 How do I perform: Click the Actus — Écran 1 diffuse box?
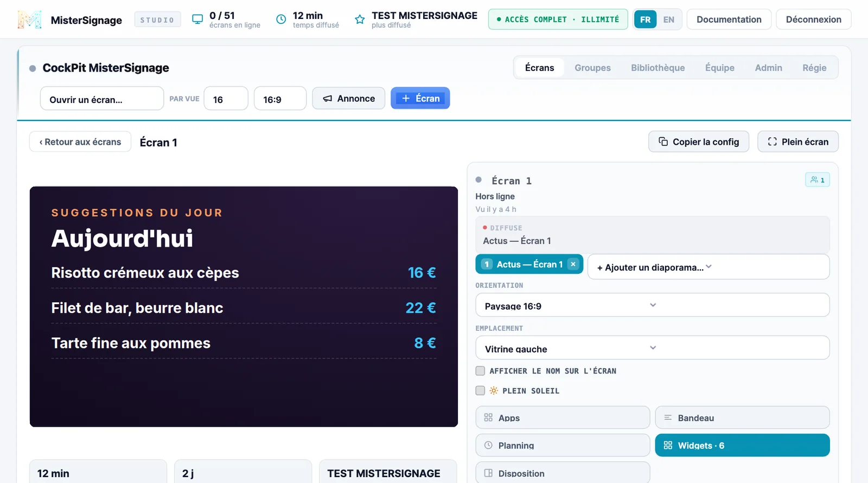653,235
